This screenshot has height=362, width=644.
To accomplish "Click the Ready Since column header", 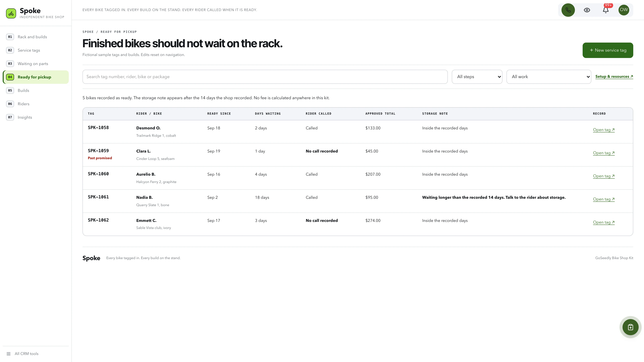I will coord(219,114).
